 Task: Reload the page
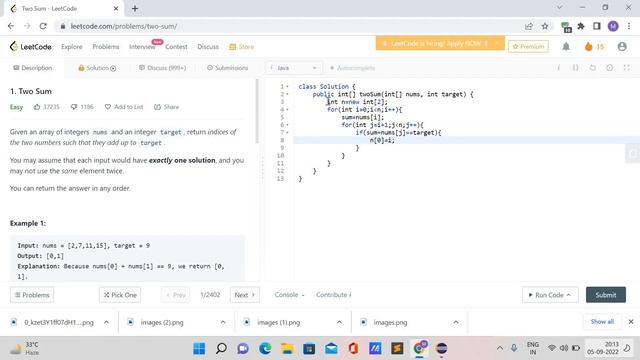coord(43,26)
